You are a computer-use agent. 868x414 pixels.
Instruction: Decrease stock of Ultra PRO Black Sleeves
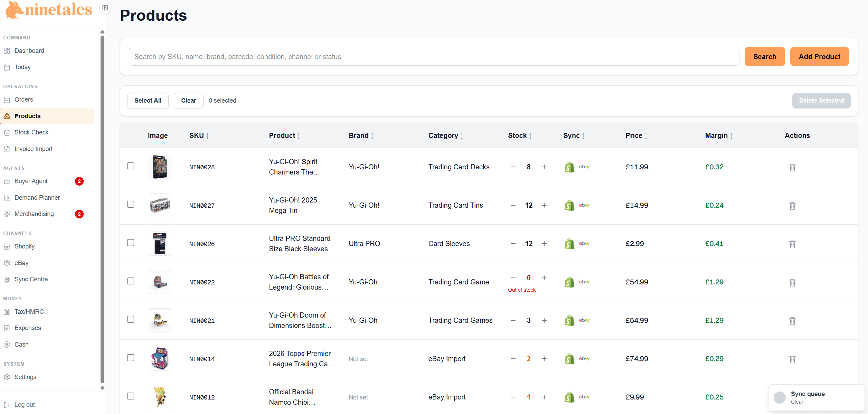(x=513, y=244)
